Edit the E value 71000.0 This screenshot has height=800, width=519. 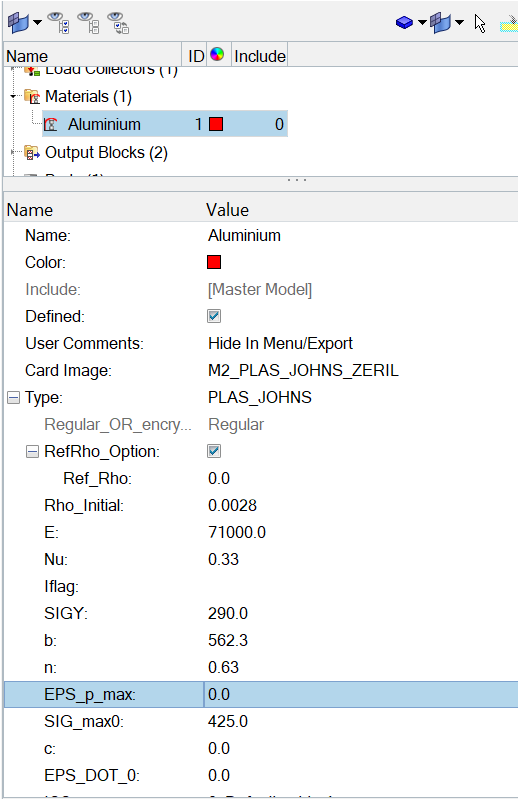tap(237, 533)
